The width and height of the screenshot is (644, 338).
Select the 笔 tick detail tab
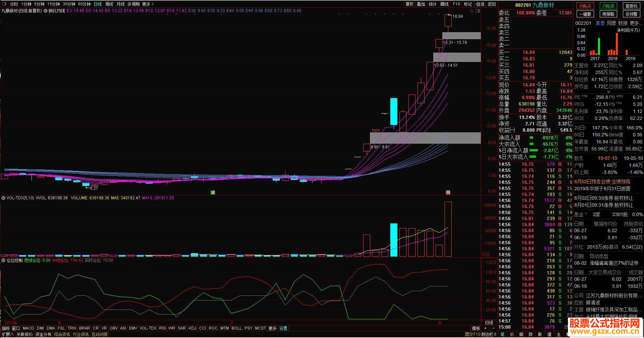[x=503, y=334]
